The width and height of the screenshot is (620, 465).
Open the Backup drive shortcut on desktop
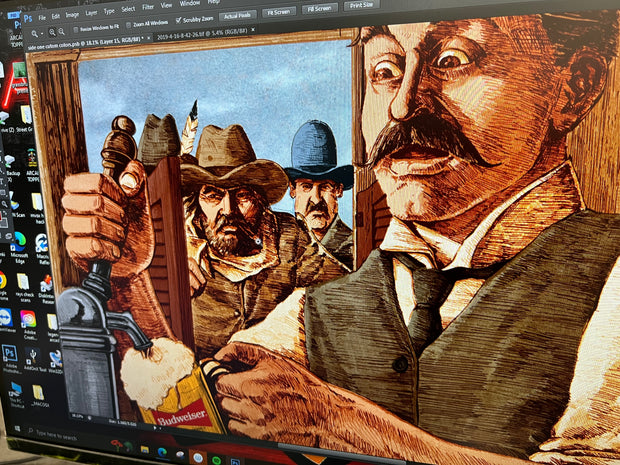11,166
